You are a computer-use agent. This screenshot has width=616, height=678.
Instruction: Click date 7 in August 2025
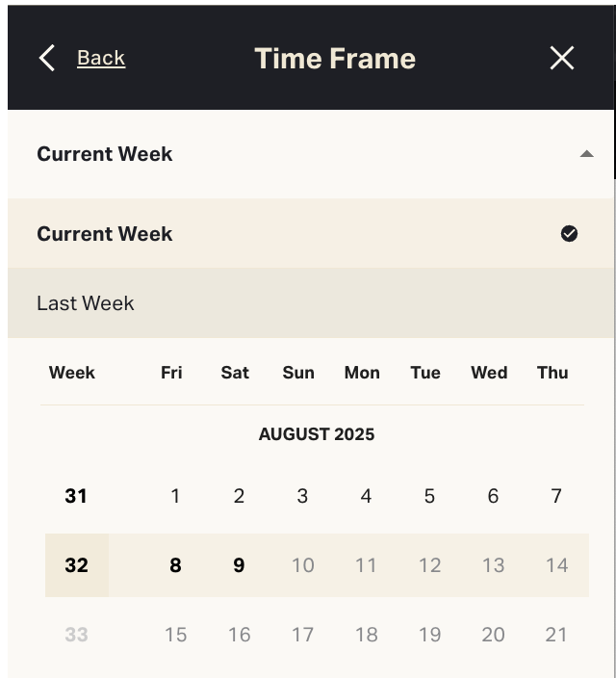pos(556,496)
